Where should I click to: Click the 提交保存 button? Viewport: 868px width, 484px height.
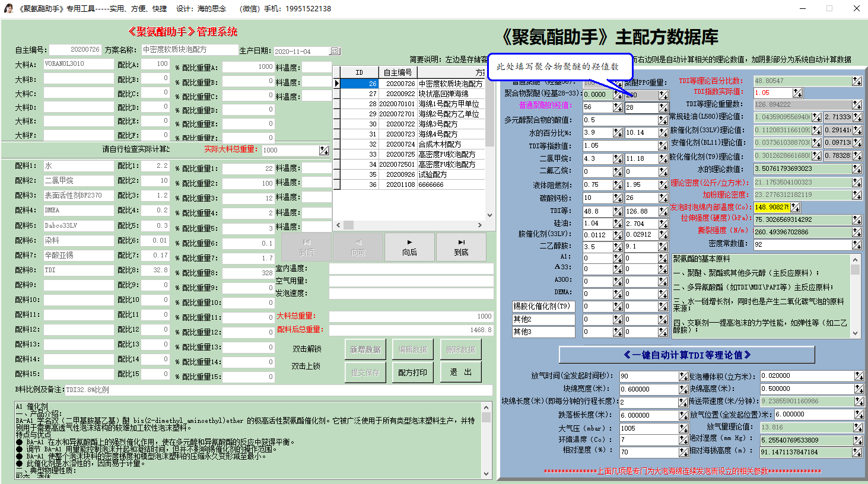(x=365, y=372)
